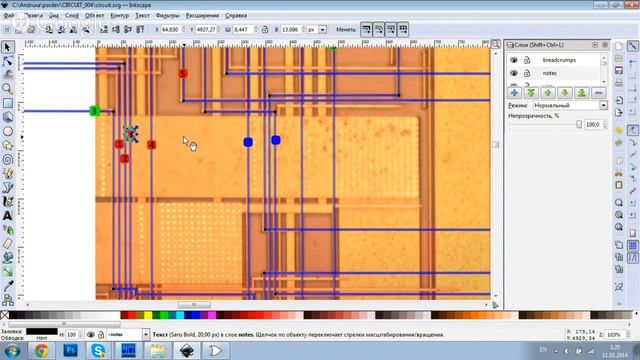Lower selection to bottom
640x360 pixels.
(104, 29)
